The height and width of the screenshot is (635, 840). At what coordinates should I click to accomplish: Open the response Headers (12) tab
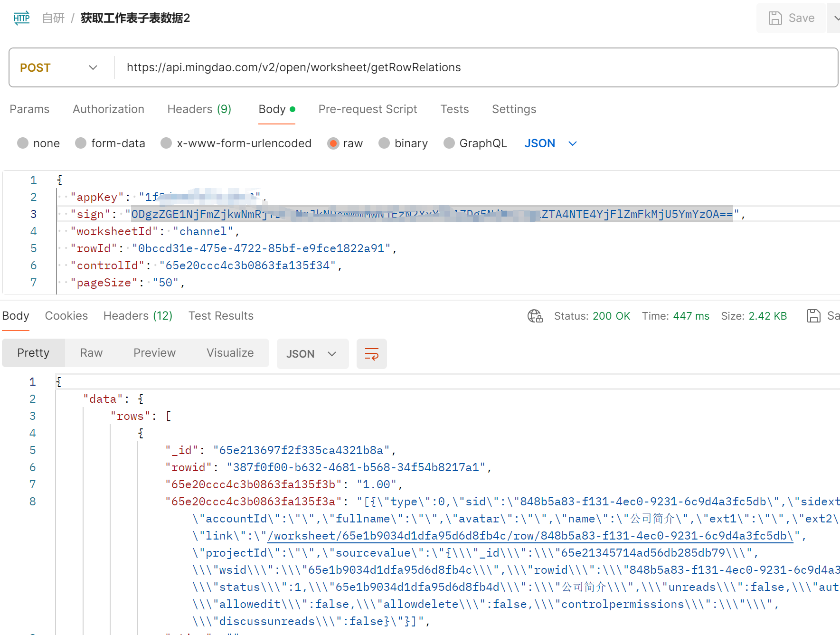tap(138, 316)
